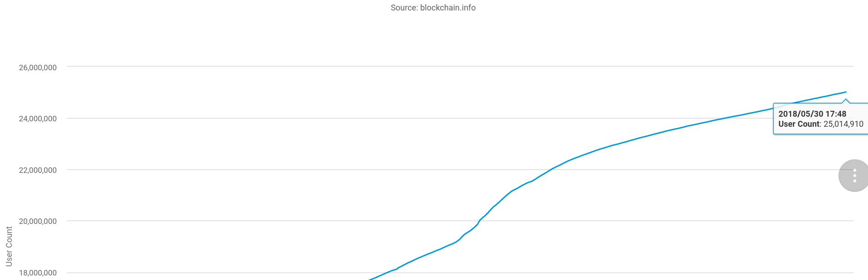This screenshot has width=868, height=280.
Task: Click the final data point of the blue line
Action: pos(846,92)
